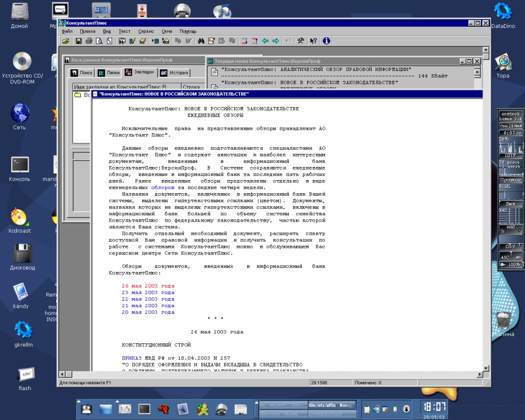This screenshot has height=420, width=525.
Task: Open the Консоль desktop icon
Action: [x=19, y=169]
